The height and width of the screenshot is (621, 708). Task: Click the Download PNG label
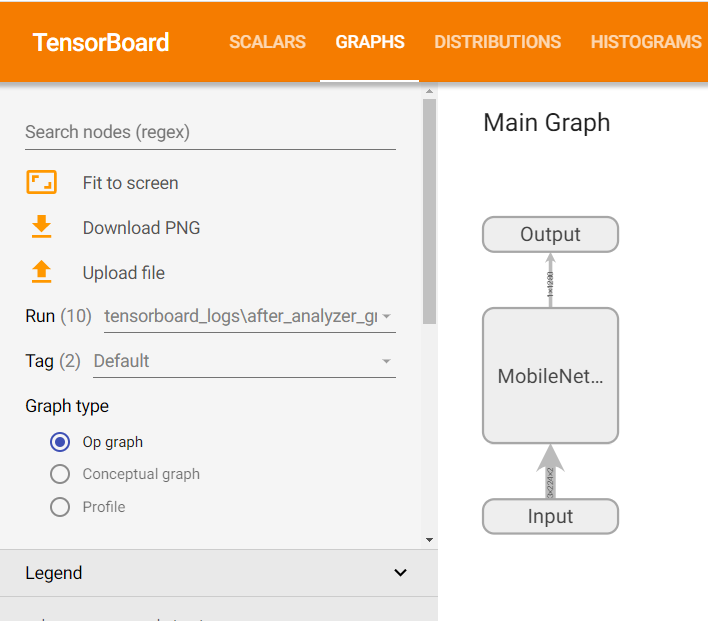(141, 228)
